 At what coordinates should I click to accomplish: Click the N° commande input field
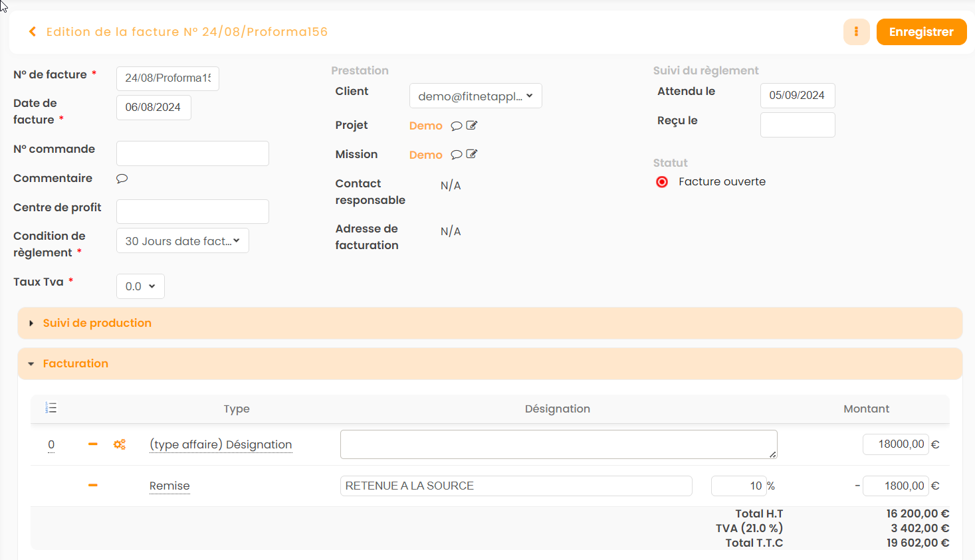click(193, 153)
